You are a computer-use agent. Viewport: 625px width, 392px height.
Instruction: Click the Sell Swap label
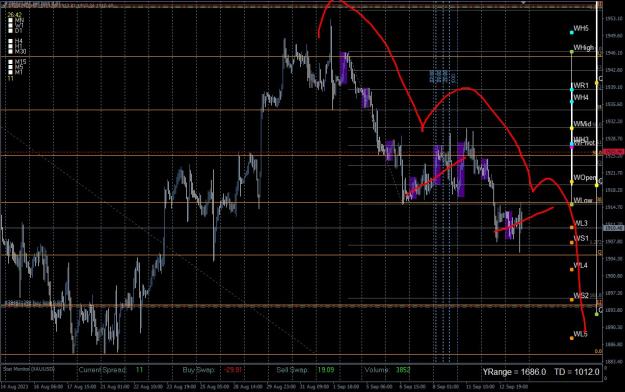click(292, 370)
